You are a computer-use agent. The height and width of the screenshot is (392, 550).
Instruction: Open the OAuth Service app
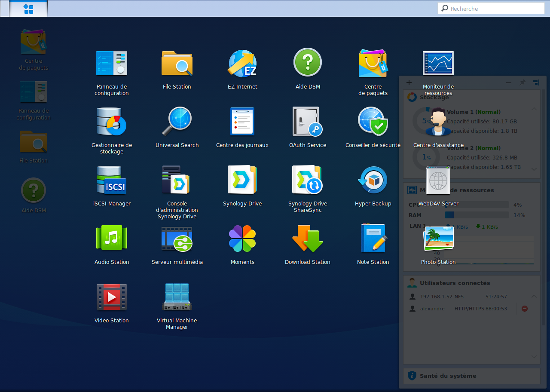pyautogui.click(x=308, y=122)
